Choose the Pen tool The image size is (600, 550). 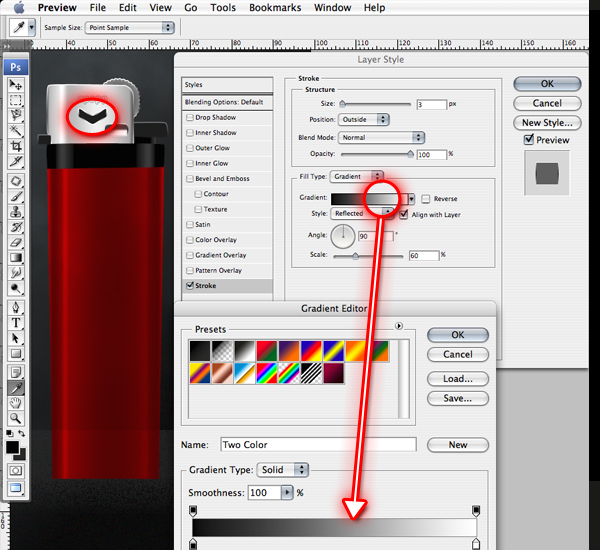16,308
